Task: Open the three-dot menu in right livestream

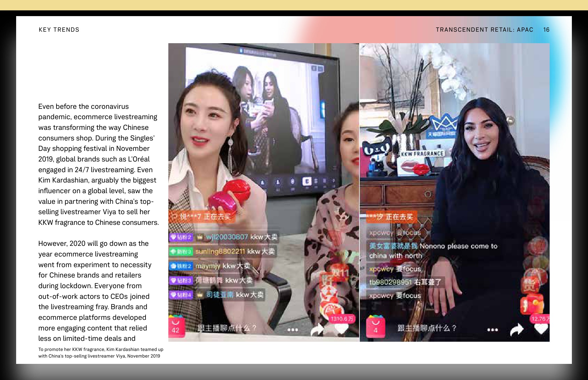Action: pos(493,330)
